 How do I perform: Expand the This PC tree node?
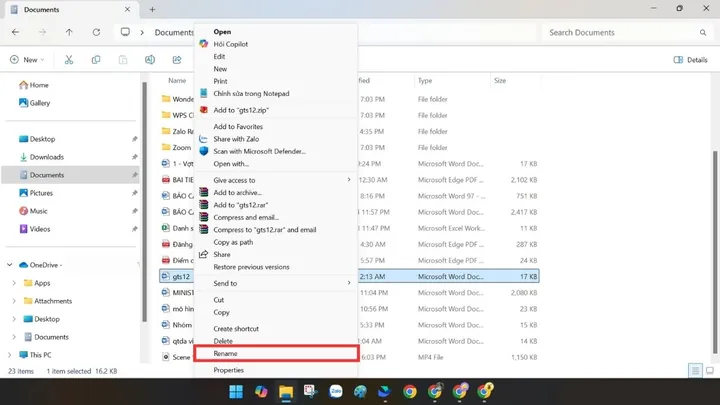click(x=10, y=354)
